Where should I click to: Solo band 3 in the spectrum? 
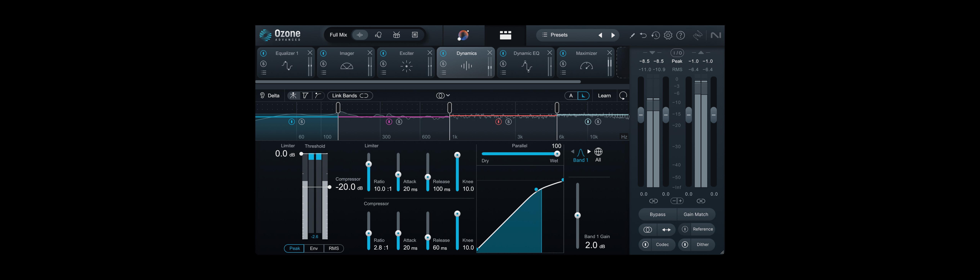509,122
